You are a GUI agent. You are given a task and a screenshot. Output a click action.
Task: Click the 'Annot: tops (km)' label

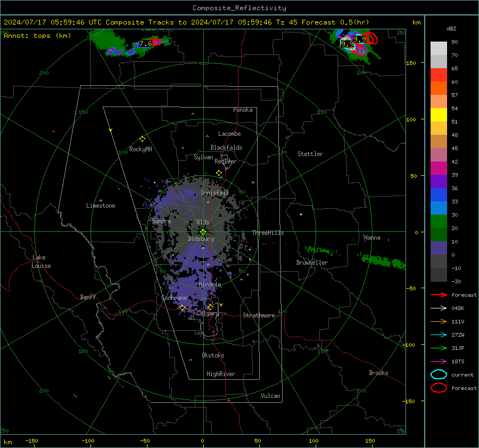[x=37, y=36]
